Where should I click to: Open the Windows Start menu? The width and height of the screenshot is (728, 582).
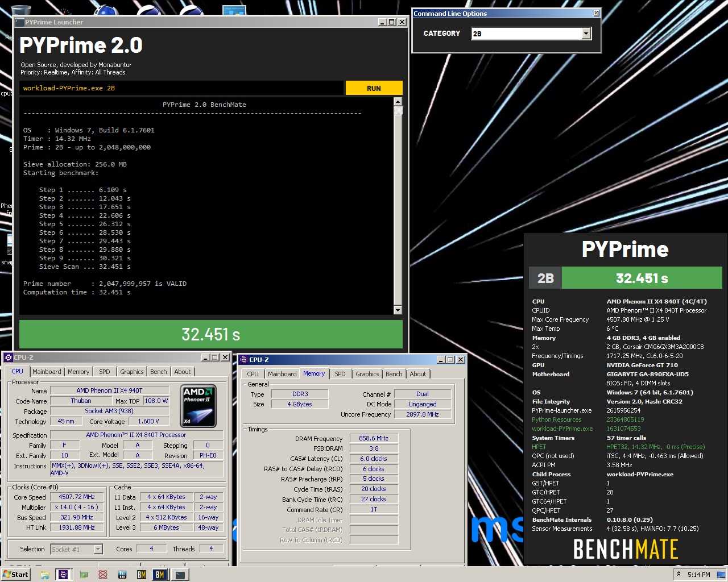(x=16, y=575)
